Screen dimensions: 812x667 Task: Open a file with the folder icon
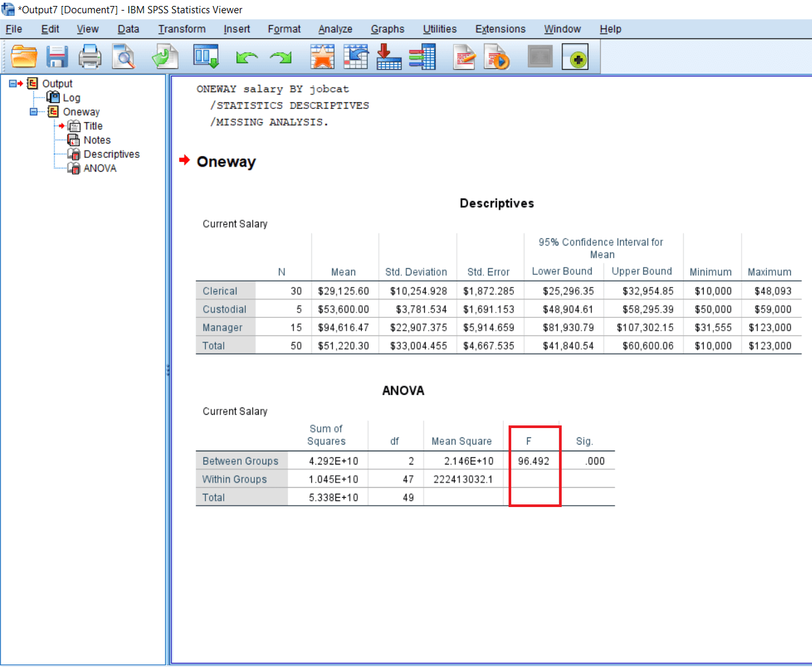coord(25,57)
